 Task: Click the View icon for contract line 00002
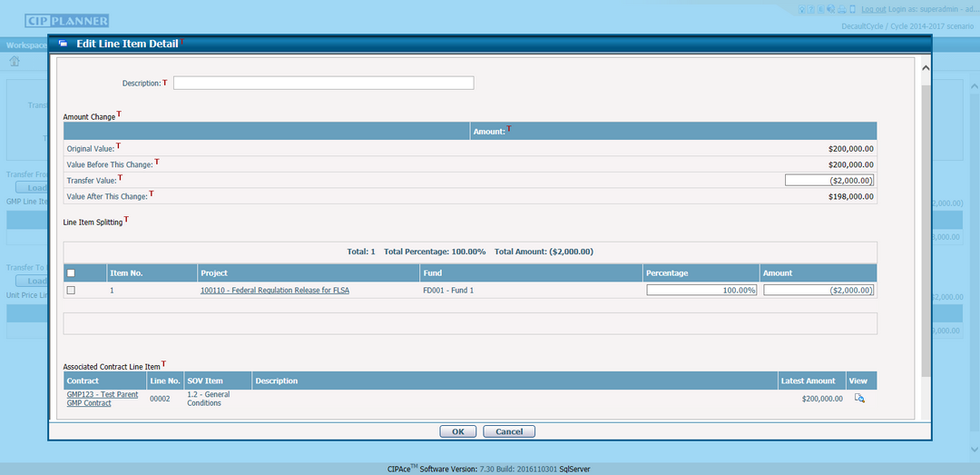click(x=858, y=398)
